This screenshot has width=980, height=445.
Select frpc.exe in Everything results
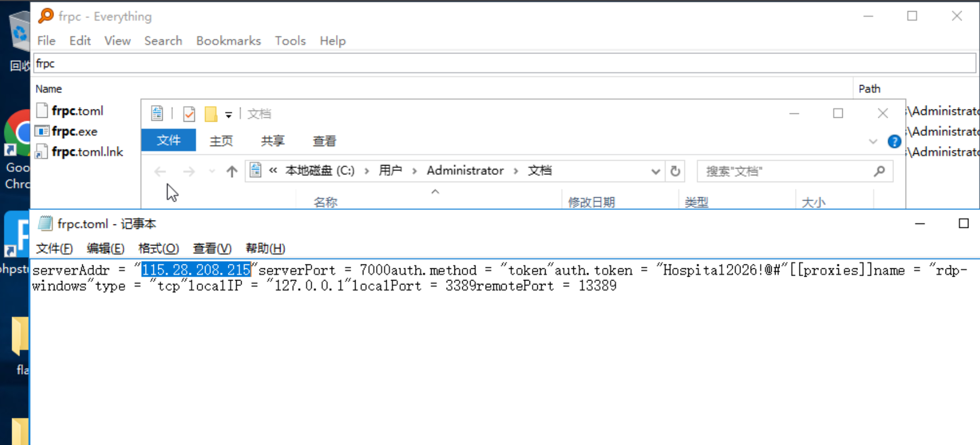click(x=74, y=131)
